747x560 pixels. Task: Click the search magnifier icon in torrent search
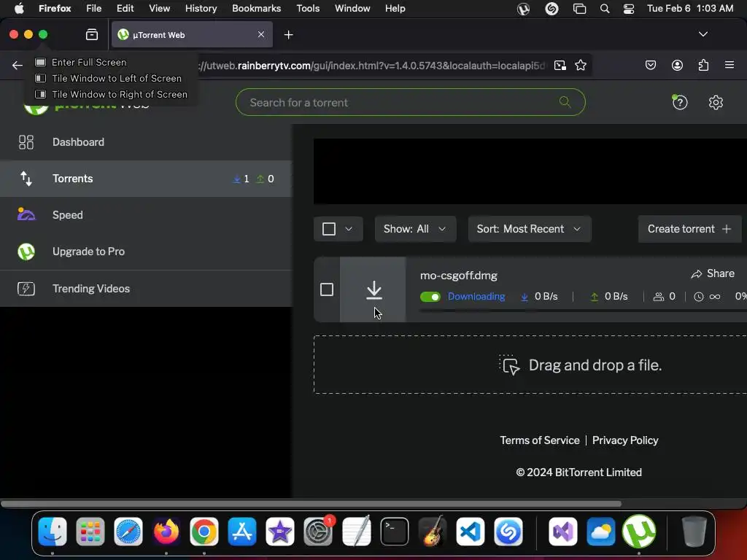(x=565, y=102)
